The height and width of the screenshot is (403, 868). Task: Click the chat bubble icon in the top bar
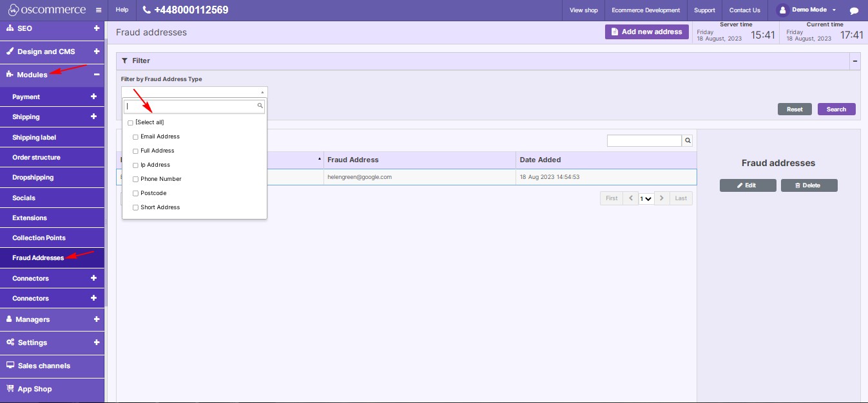pos(854,10)
